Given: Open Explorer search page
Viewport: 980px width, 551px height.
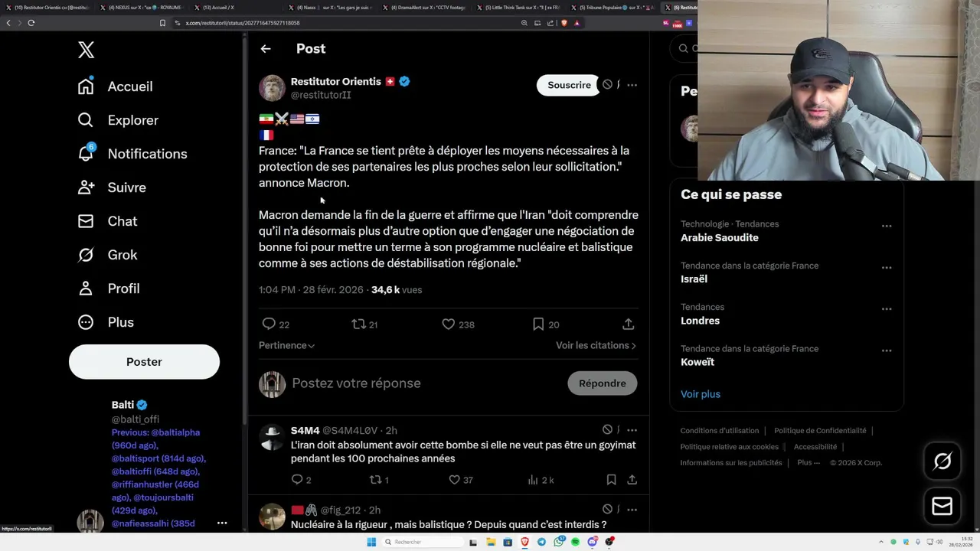Looking at the screenshot, I should [118, 120].
